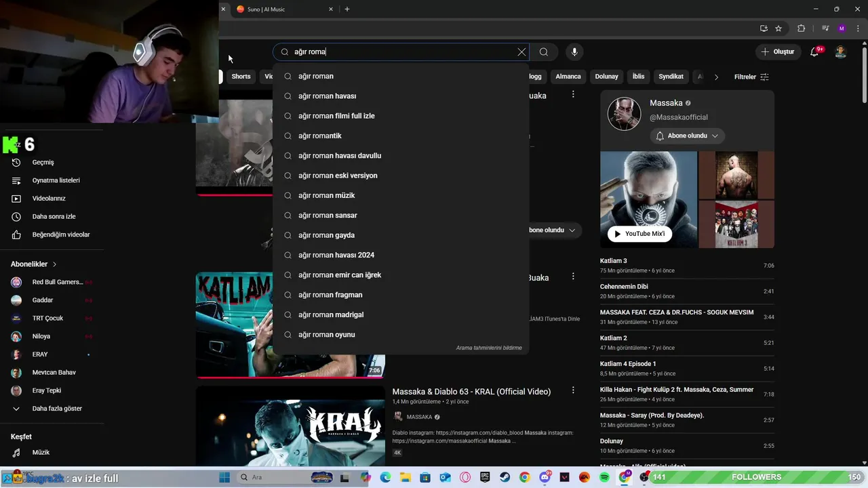Select Dolunay filter chip
Screen dimensions: 868x488
click(x=606, y=77)
